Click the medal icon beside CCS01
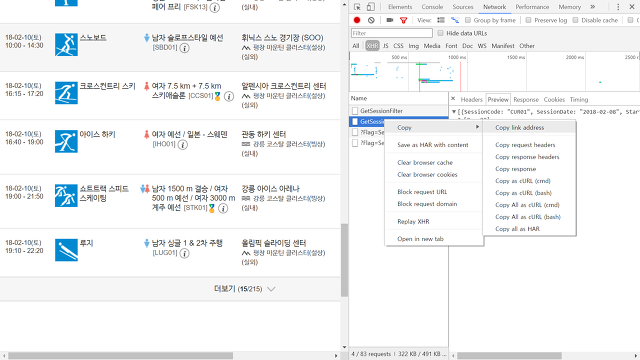This screenshot has height=360, width=640. click(218, 96)
